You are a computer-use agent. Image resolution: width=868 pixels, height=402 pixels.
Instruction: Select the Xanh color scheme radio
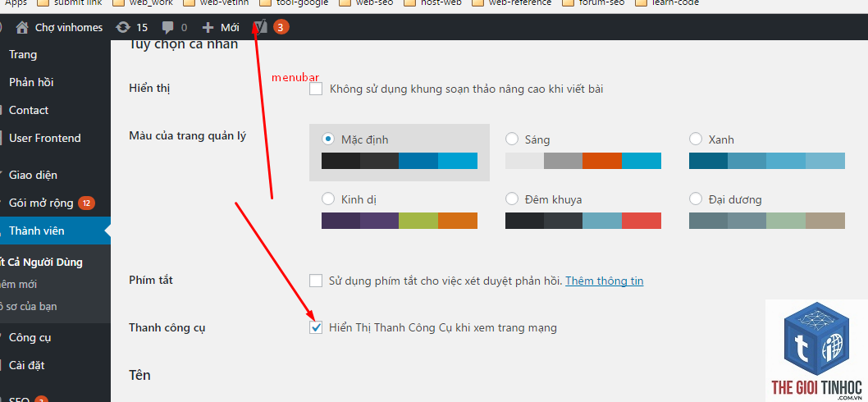click(x=696, y=139)
